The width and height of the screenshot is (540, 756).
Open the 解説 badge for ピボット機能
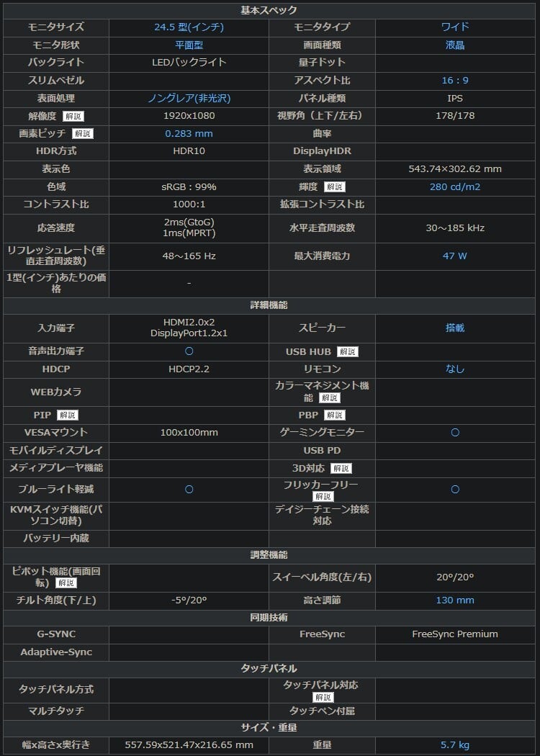tap(66, 583)
